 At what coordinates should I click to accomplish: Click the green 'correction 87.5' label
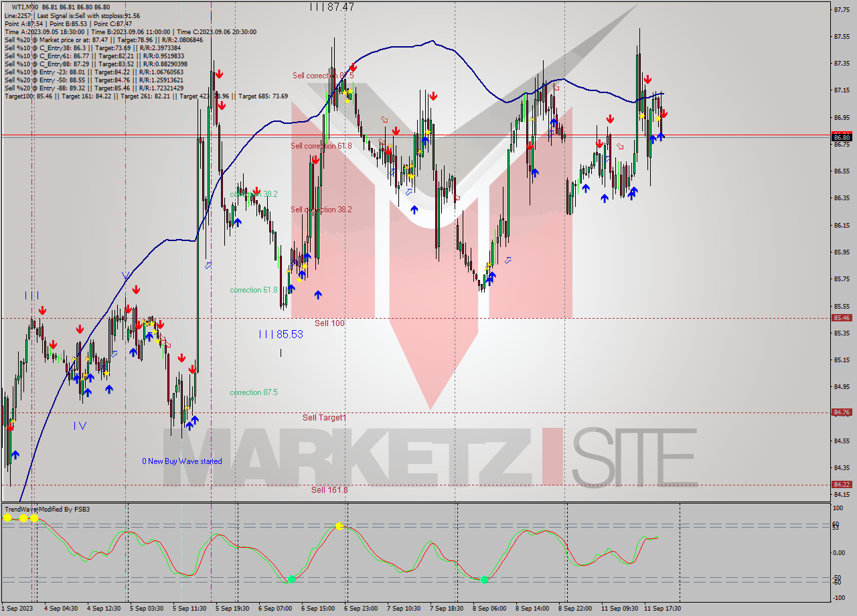pos(254,392)
